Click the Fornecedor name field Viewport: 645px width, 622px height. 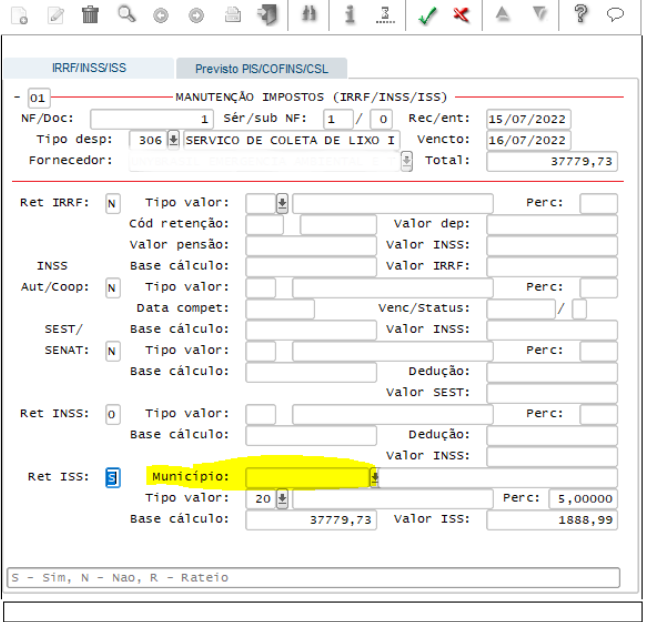tap(264, 161)
